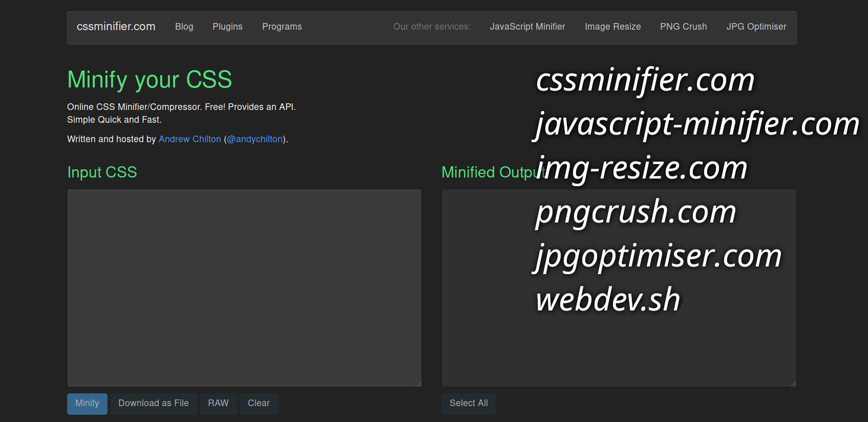868x422 pixels.
Task: Click Select All under the output
Action: pos(469,404)
